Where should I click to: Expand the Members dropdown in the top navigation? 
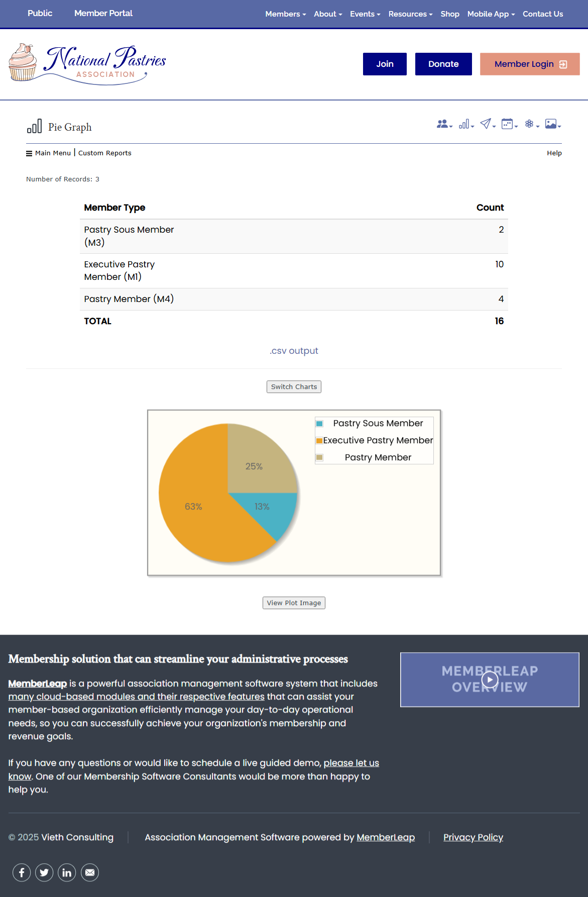286,14
